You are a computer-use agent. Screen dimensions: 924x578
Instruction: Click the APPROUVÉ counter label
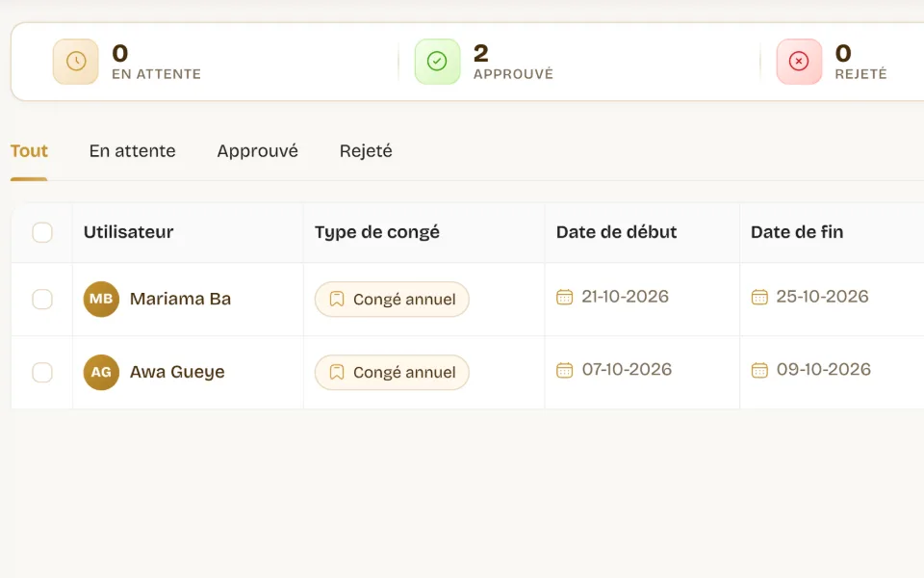point(513,74)
